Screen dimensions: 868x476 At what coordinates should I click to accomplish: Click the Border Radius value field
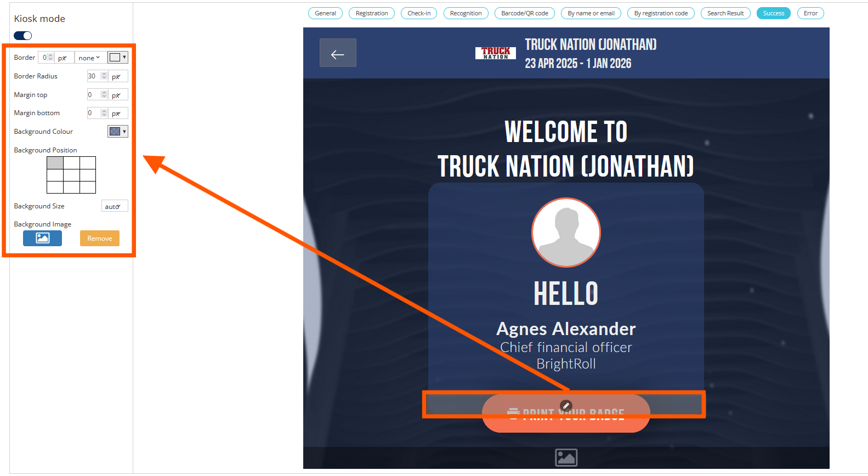click(94, 76)
